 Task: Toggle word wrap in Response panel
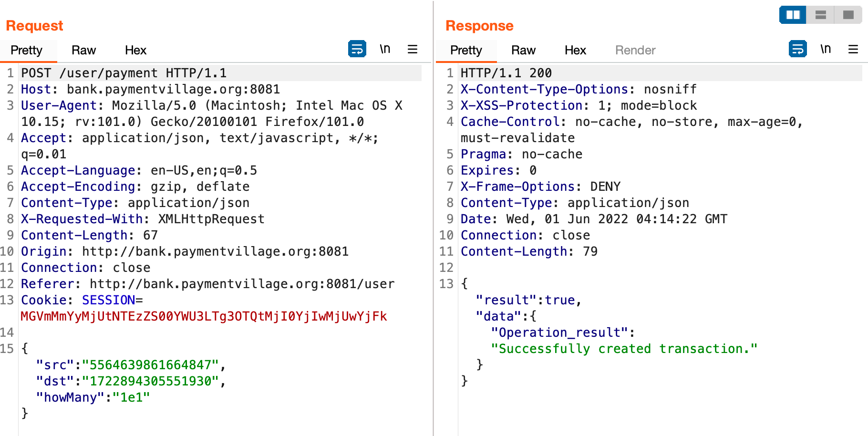(797, 49)
